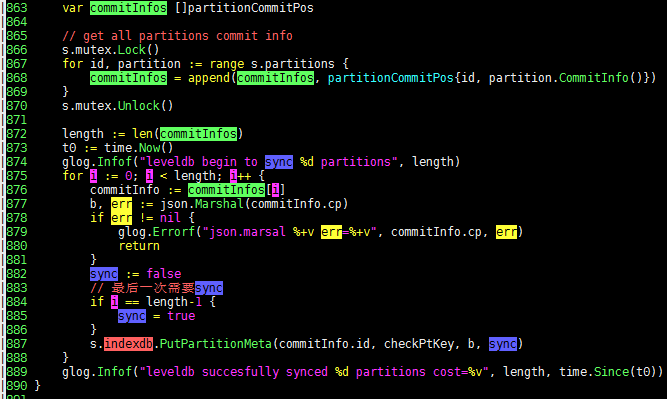Click 'i++' in the for loop on line 875

pyautogui.click(x=240, y=176)
